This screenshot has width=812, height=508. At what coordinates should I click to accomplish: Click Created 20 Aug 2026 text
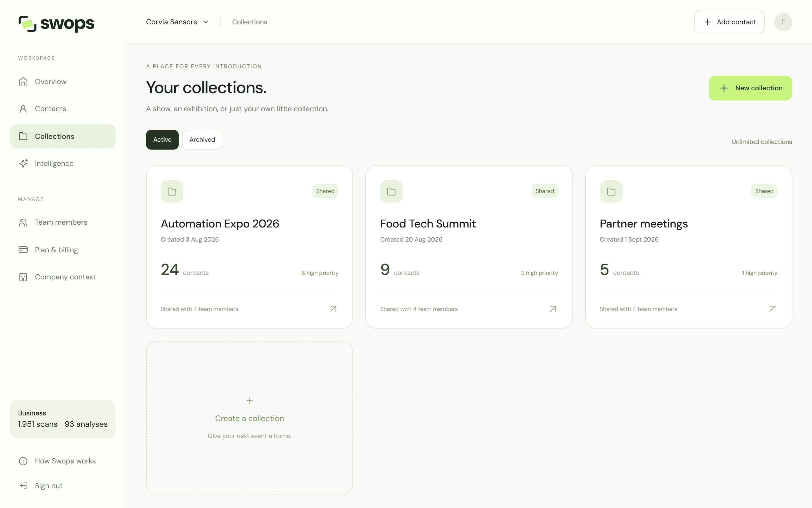411,240
